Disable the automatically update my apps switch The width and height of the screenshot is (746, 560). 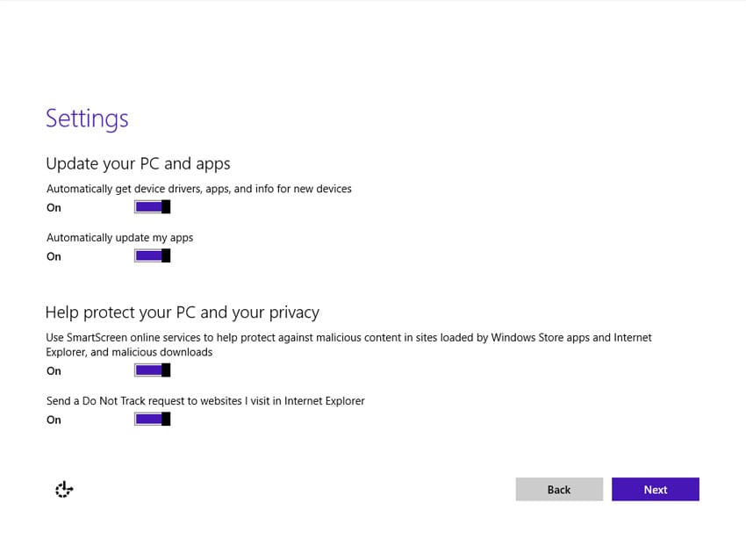[x=151, y=256]
